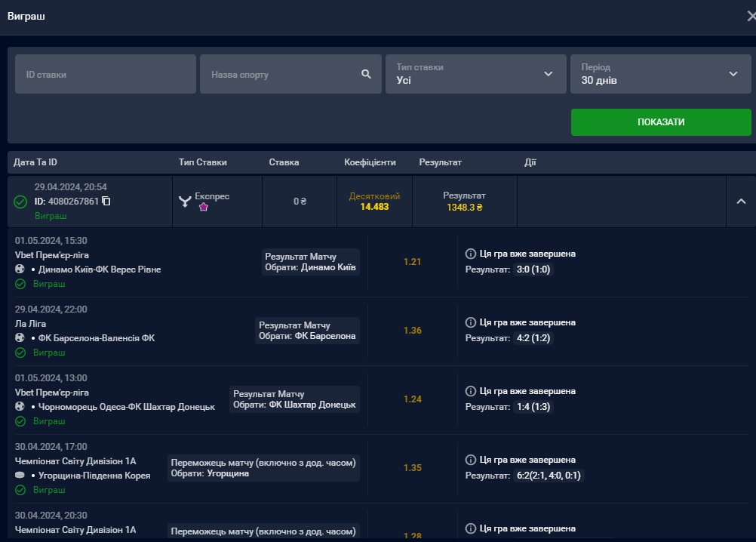This screenshot has width=756, height=542.
Task: Click the Обрати: ФК Шахтар Донецьк selection box
Action: tap(294, 399)
